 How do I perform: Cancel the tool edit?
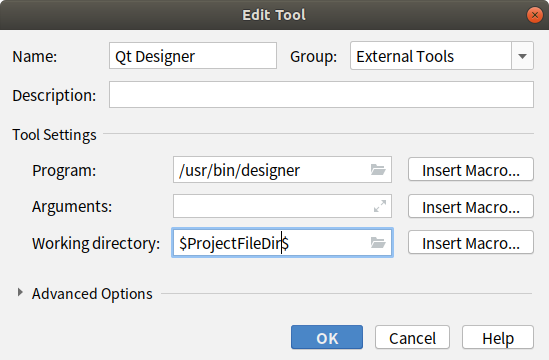(x=412, y=337)
